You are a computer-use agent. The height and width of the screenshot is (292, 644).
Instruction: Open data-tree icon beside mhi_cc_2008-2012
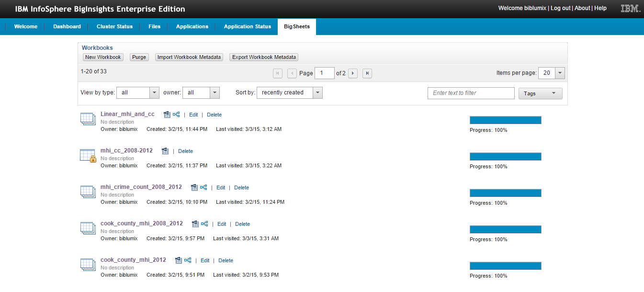(x=165, y=151)
